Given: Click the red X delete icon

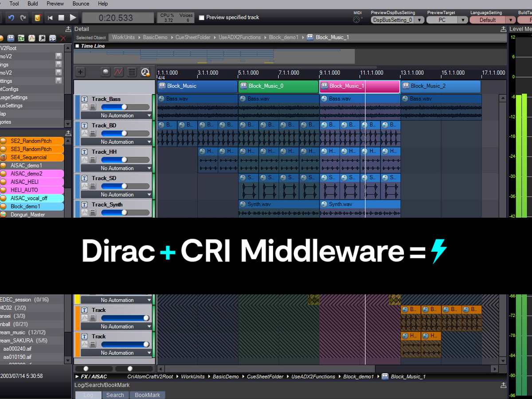Looking at the screenshot, I should pos(63,39).
